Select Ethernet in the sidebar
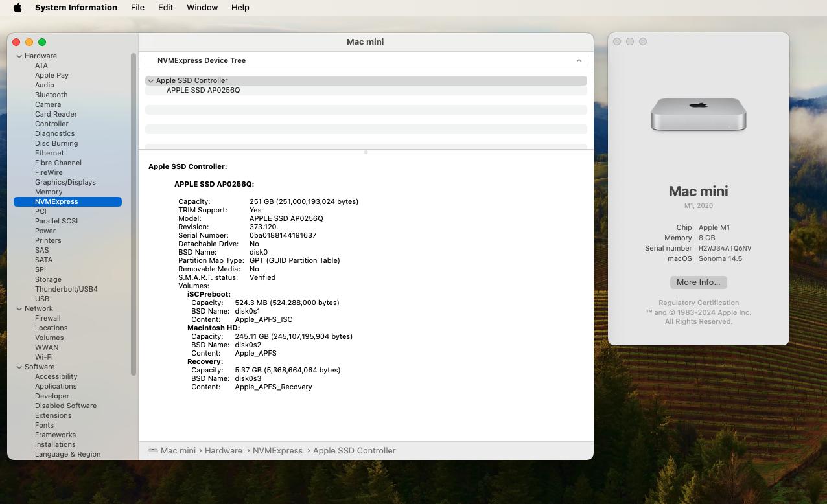This screenshot has width=827, height=504. coord(49,153)
